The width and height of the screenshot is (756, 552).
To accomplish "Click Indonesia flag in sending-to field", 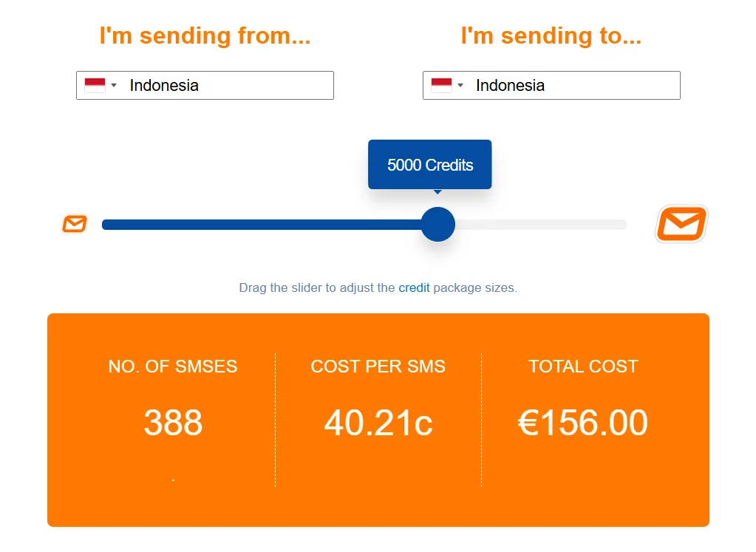I will click(x=441, y=86).
